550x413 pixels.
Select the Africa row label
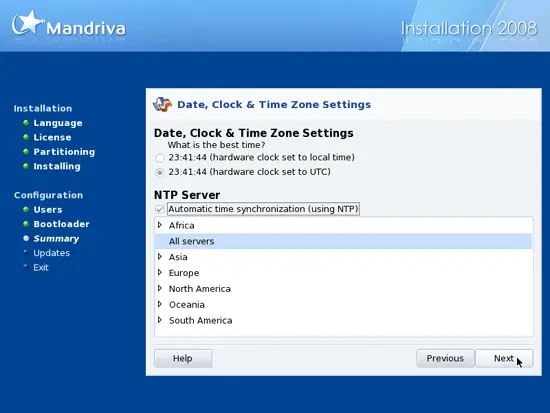click(x=181, y=225)
